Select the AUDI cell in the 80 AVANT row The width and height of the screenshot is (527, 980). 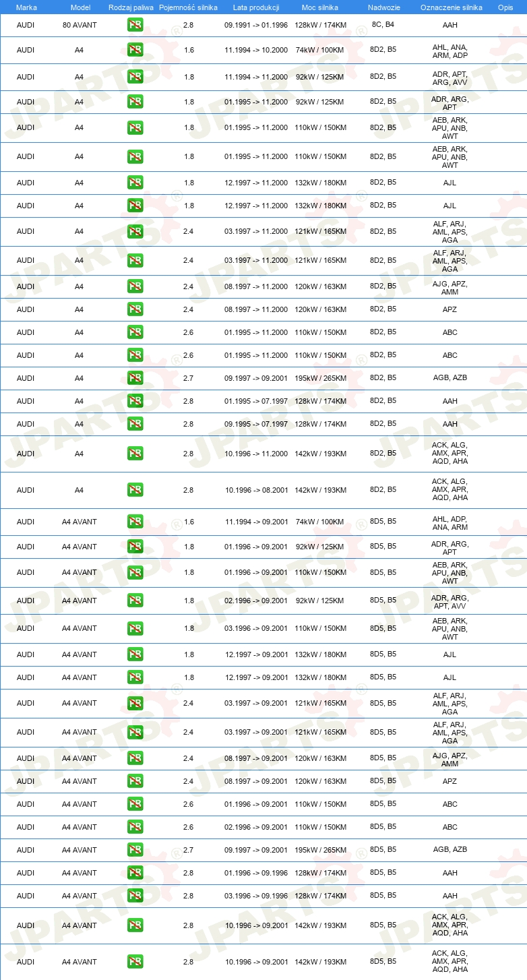26,25
